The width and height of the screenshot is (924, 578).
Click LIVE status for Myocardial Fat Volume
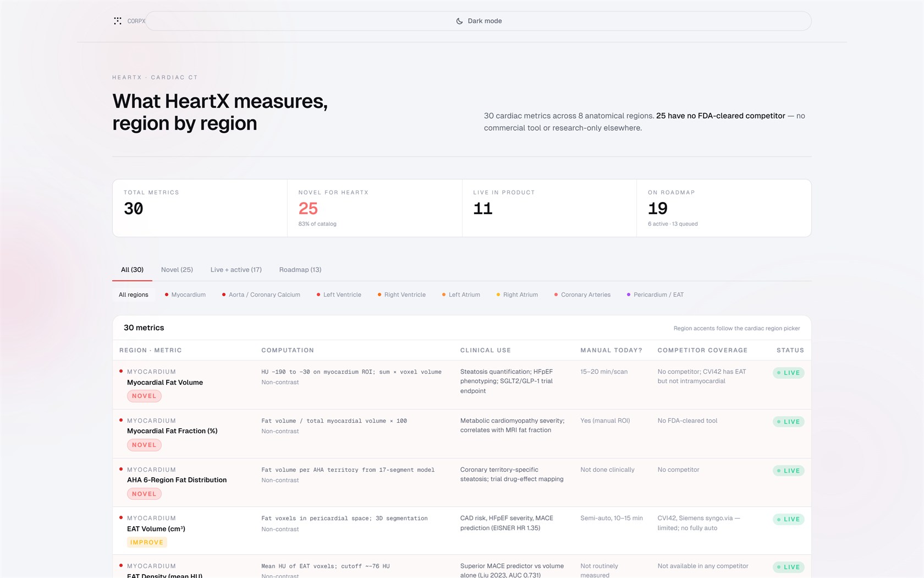coord(789,373)
